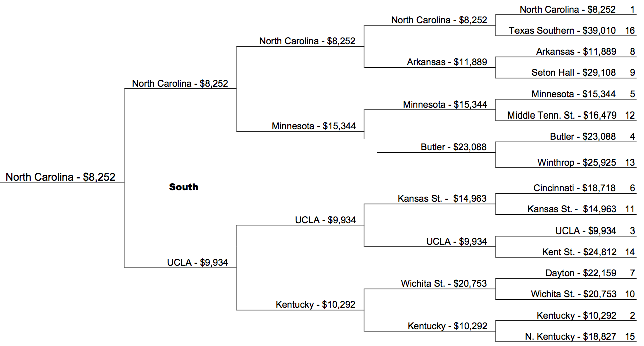The height and width of the screenshot is (346, 644).
Task: Click N. Kentucky - $18,827 entry
Action: [571, 337]
